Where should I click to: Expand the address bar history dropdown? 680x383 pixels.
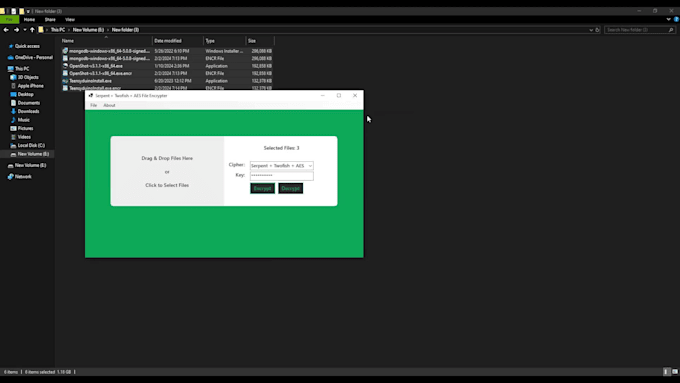tap(591, 30)
